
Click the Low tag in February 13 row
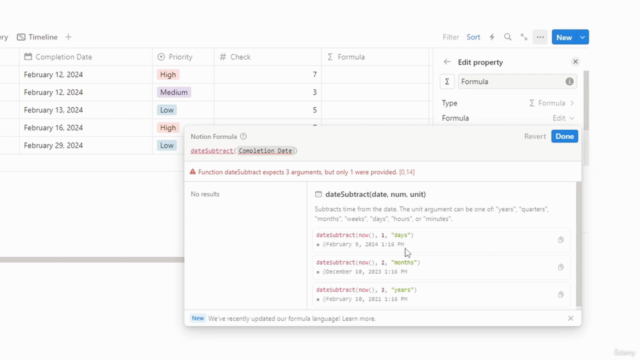pyautogui.click(x=167, y=110)
